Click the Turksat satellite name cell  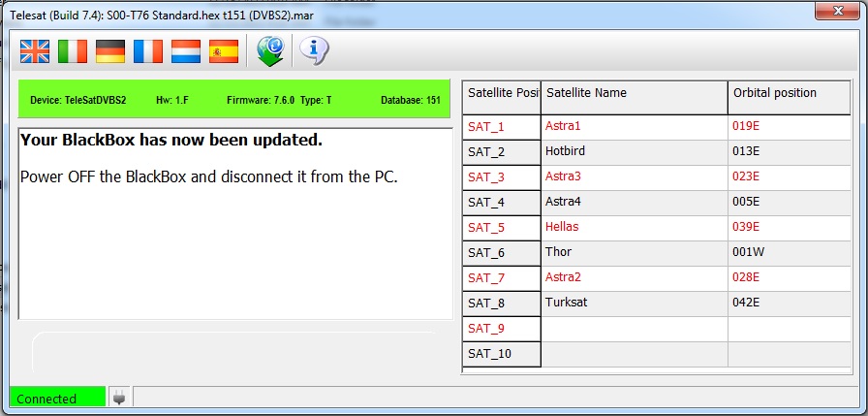[x=635, y=304]
